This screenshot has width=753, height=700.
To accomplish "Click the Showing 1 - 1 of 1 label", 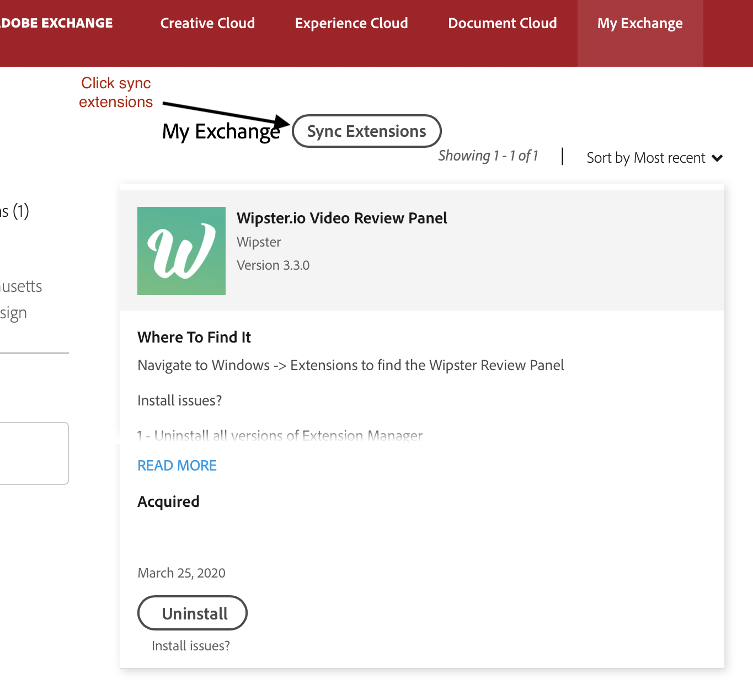I will pos(488,156).
